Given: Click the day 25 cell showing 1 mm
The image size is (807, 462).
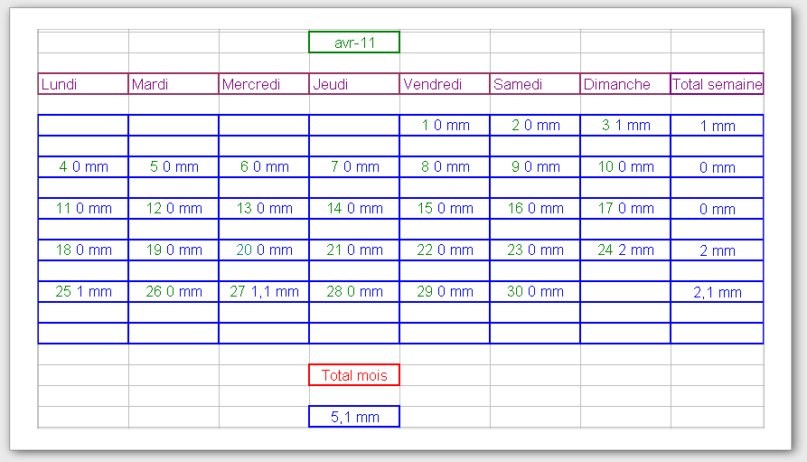Looking at the screenshot, I should [x=83, y=292].
